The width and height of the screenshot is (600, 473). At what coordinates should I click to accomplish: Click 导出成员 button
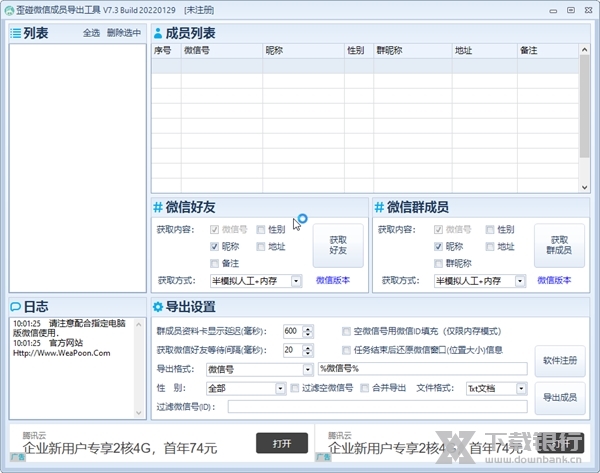(560, 398)
